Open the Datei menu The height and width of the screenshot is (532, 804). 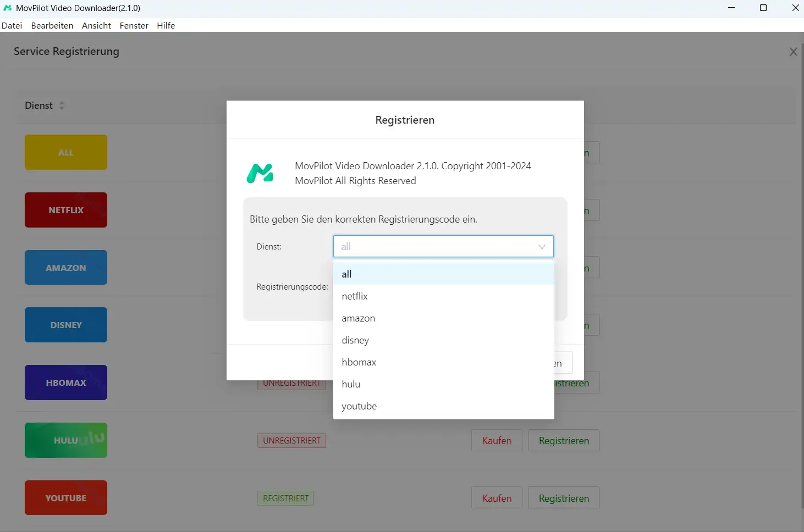12,25
